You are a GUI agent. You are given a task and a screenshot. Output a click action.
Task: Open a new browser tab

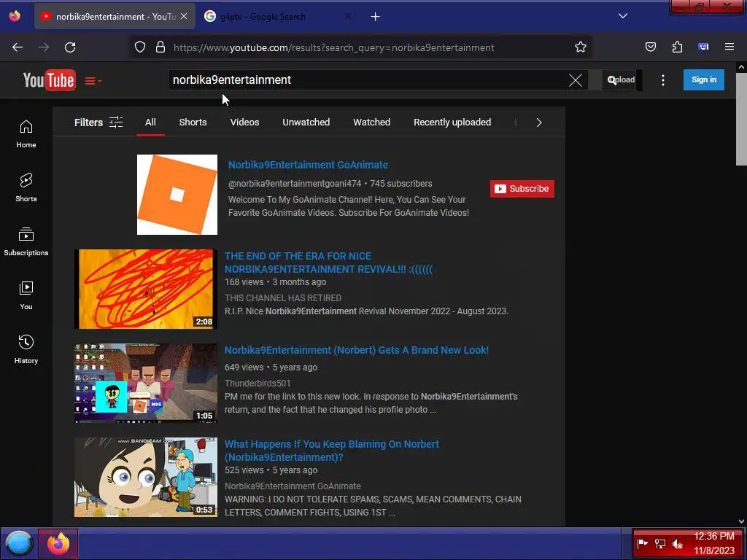click(x=376, y=17)
